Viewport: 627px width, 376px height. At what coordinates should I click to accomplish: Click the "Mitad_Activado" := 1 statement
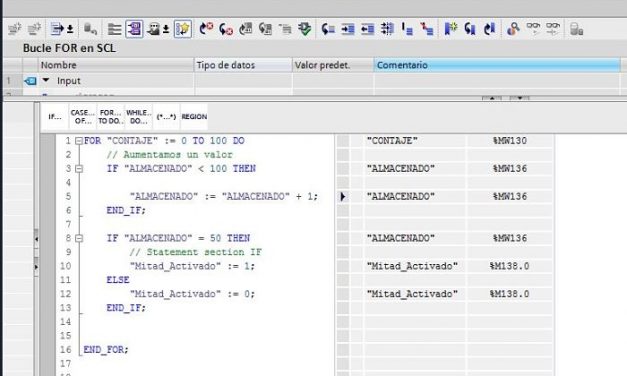pyautogui.click(x=192, y=266)
